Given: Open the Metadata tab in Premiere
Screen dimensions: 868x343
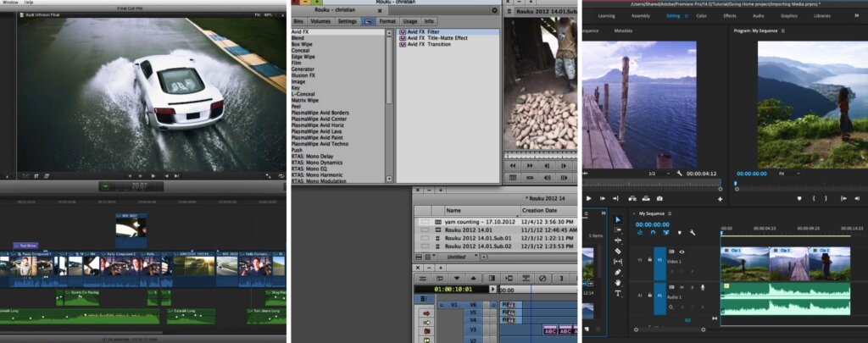Looking at the screenshot, I should pyautogui.click(x=623, y=31).
